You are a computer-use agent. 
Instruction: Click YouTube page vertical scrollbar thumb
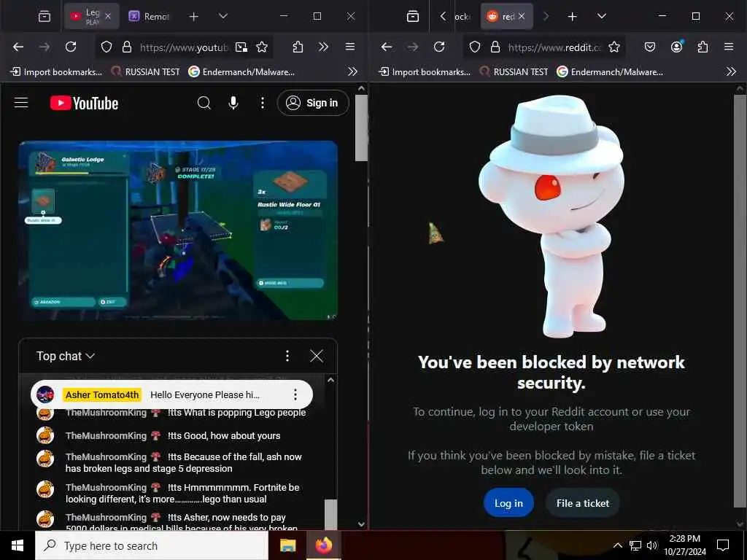(x=361, y=128)
